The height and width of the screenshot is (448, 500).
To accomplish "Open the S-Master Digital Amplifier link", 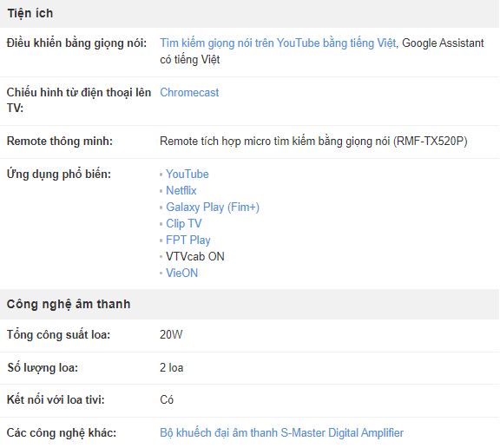I will [x=281, y=432].
